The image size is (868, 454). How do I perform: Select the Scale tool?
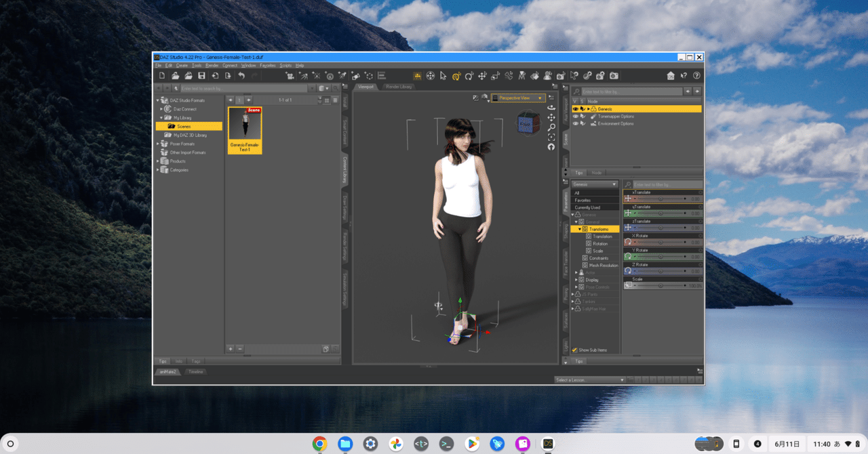494,75
